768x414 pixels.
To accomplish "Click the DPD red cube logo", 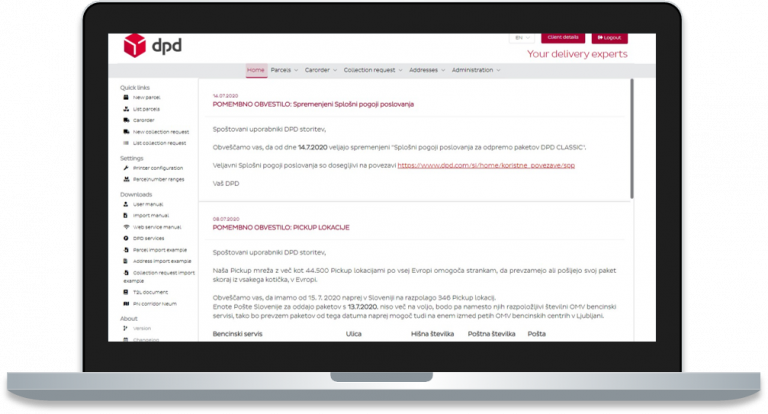I will 135,46.
